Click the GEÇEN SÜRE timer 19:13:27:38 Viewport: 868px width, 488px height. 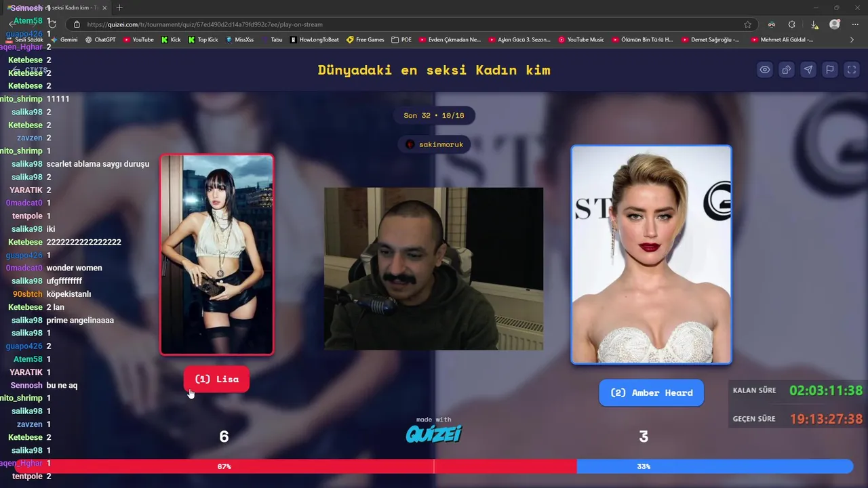(826, 419)
